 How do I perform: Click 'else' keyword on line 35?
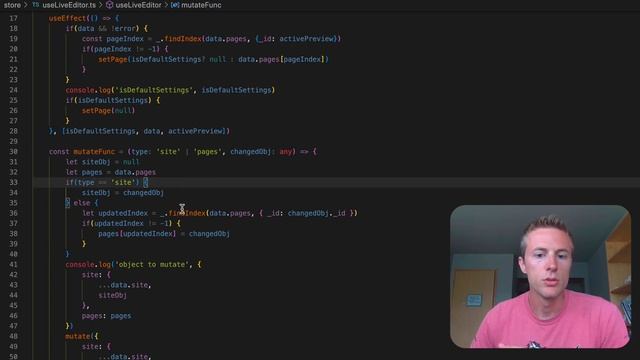tap(82, 203)
